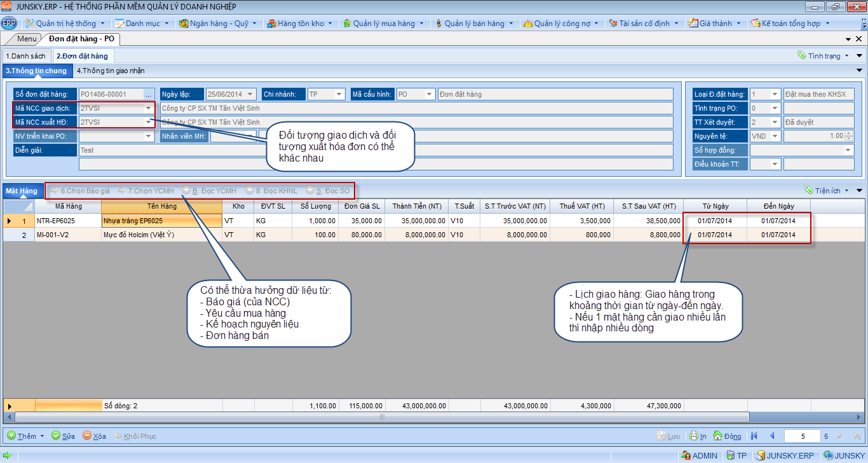Click the ellipsis button beside order number
The image size is (868, 463).
[x=149, y=94]
